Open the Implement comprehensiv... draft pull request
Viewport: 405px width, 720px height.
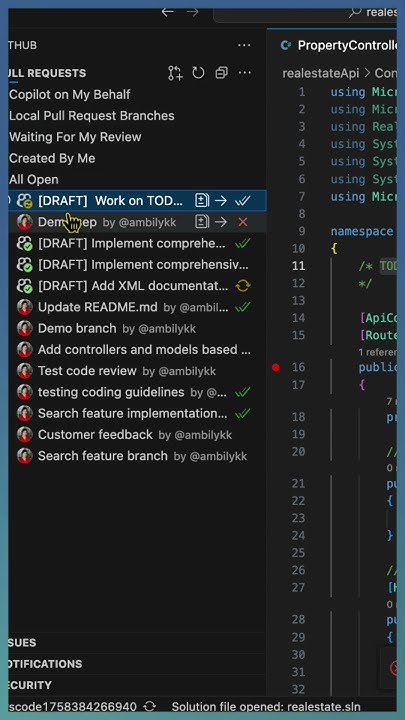[x=137, y=264]
